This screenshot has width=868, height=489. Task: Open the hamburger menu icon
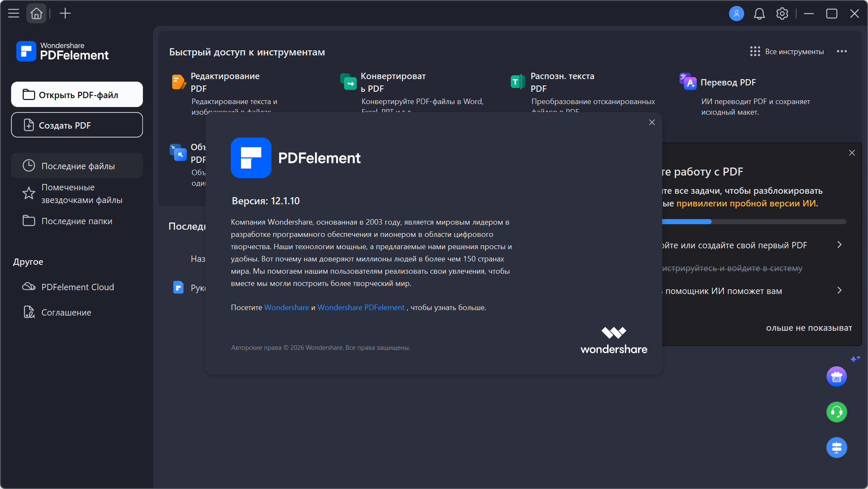(x=14, y=14)
